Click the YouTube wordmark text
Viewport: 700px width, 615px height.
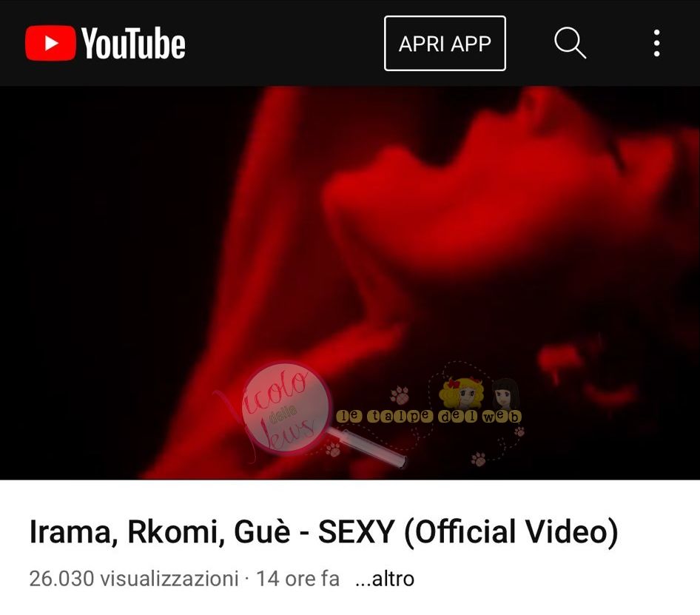tap(133, 44)
